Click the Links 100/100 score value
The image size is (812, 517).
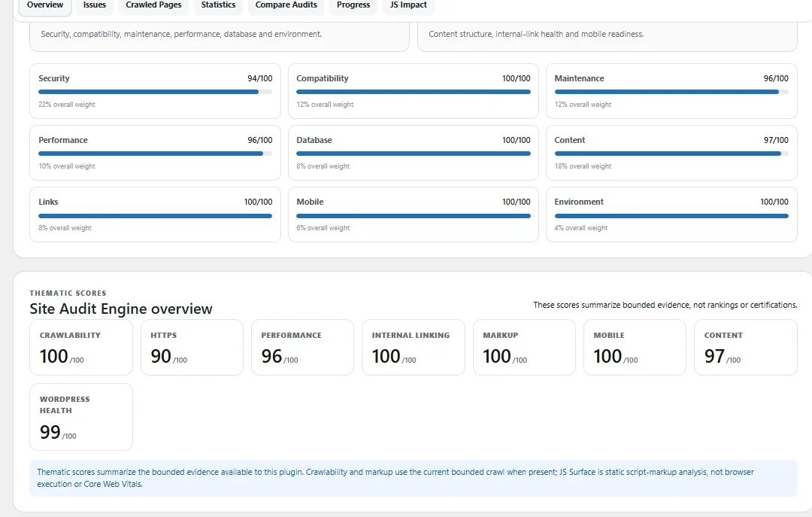tap(259, 202)
